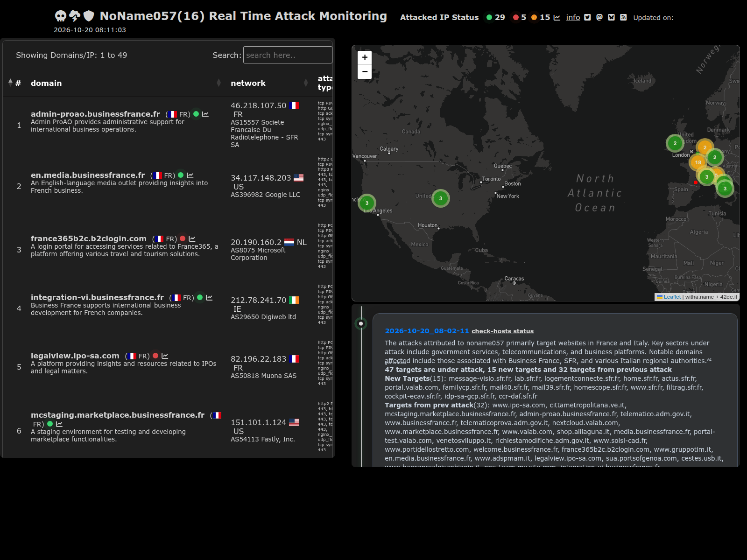Zoom in on the attack map

[365, 57]
